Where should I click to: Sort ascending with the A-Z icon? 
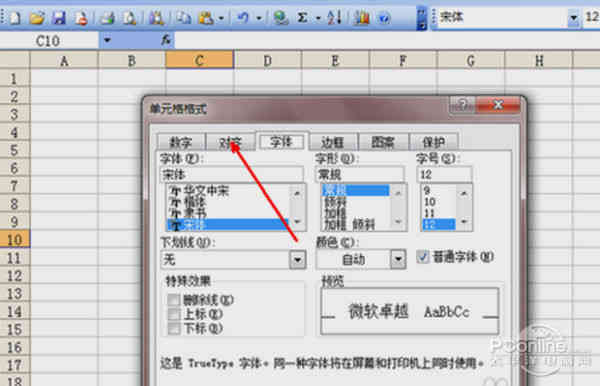point(334,18)
